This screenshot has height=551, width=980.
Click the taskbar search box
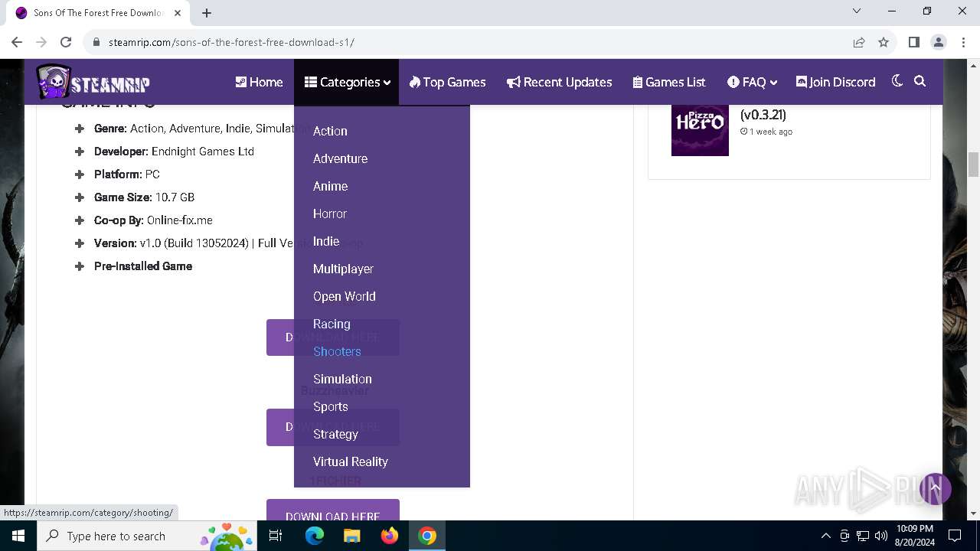tap(149, 536)
